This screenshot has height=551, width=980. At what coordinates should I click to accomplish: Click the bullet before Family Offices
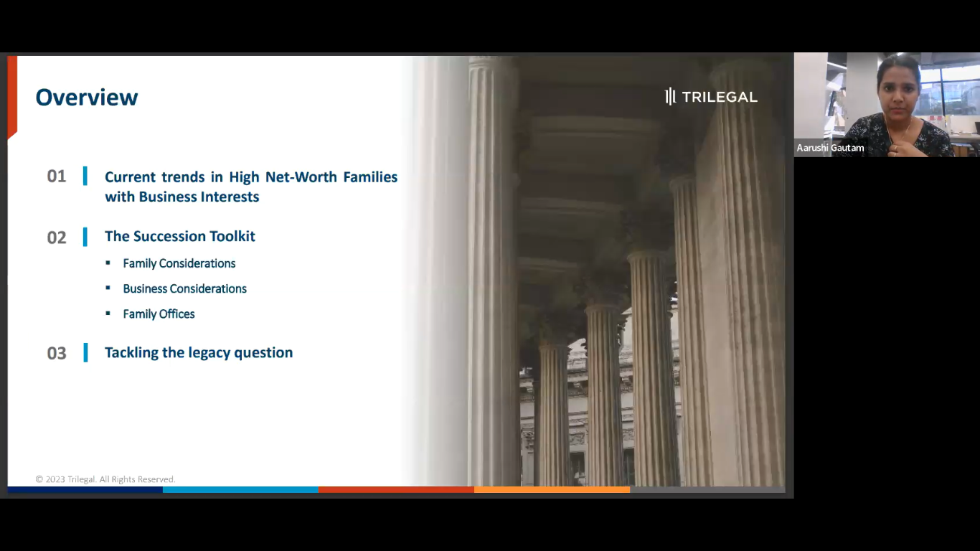tap(108, 313)
